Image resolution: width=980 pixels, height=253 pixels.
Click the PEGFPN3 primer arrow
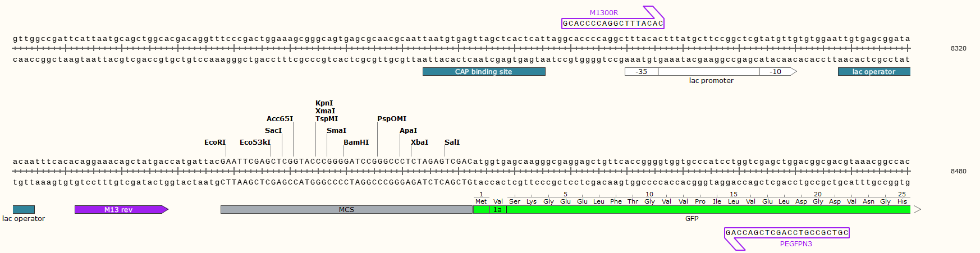[x=786, y=233]
